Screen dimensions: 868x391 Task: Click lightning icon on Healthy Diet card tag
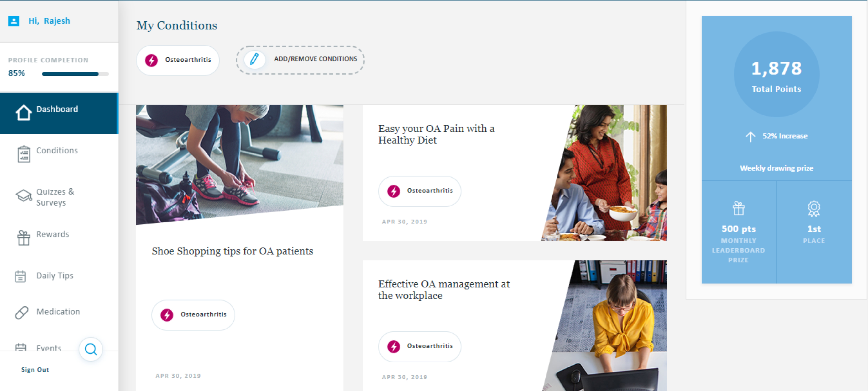[x=394, y=191]
